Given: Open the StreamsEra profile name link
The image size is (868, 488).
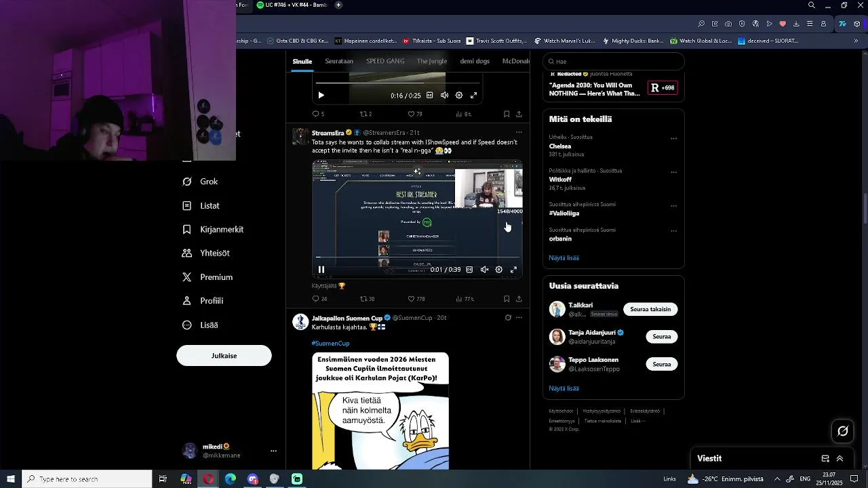Looking at the screenshot, I should (328, 133).
